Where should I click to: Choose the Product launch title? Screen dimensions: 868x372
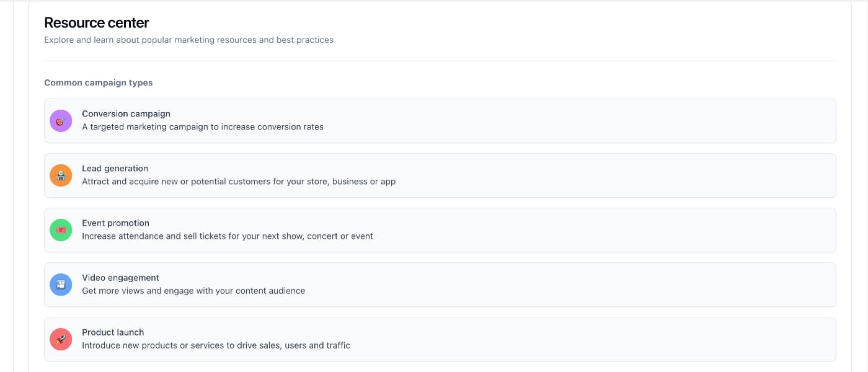click(113, 332)
